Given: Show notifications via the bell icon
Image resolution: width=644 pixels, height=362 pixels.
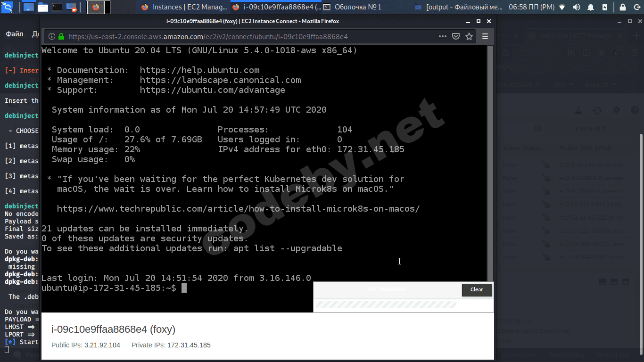Looking at the screenshot, I should [x=591, y=7].
